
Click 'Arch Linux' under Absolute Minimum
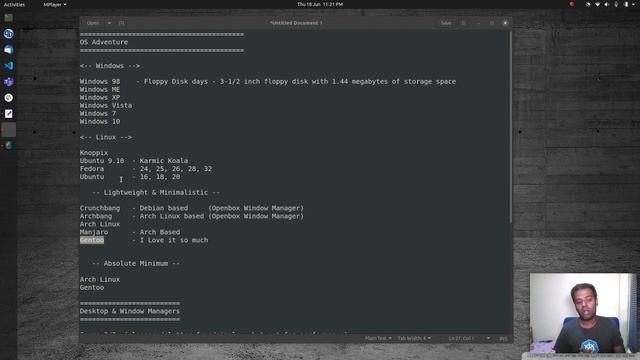point(100,280)
